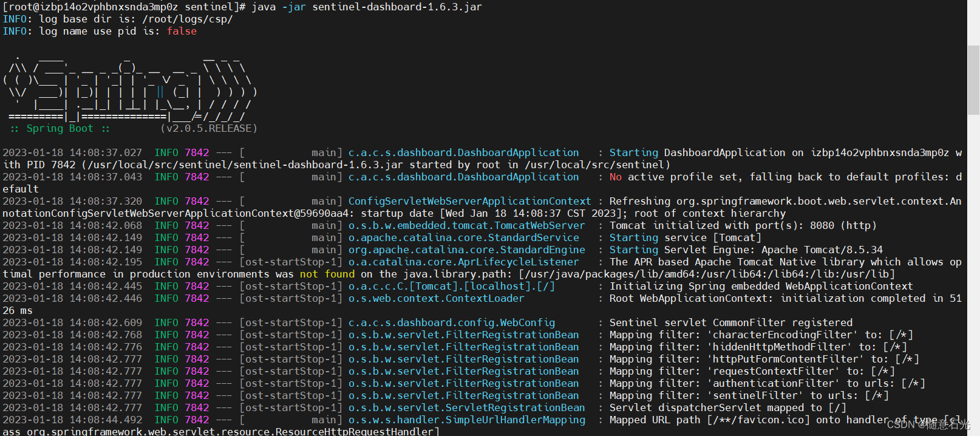Image resolution: width=980 pixels, height=436 pixels.
Task: Click logger o.apache.catalina.core.StandardService
Action: pyautogui.click(x=464, y=237)
